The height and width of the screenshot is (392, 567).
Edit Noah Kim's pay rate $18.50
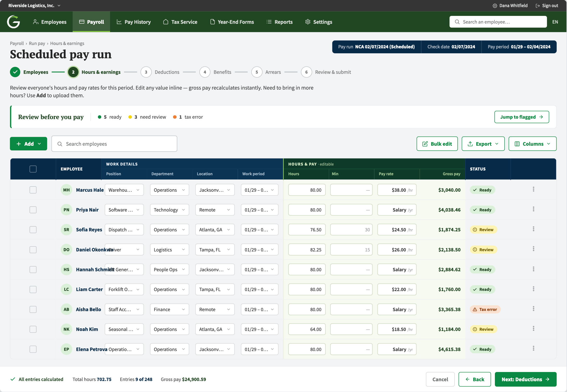click(x=397, y=329)
